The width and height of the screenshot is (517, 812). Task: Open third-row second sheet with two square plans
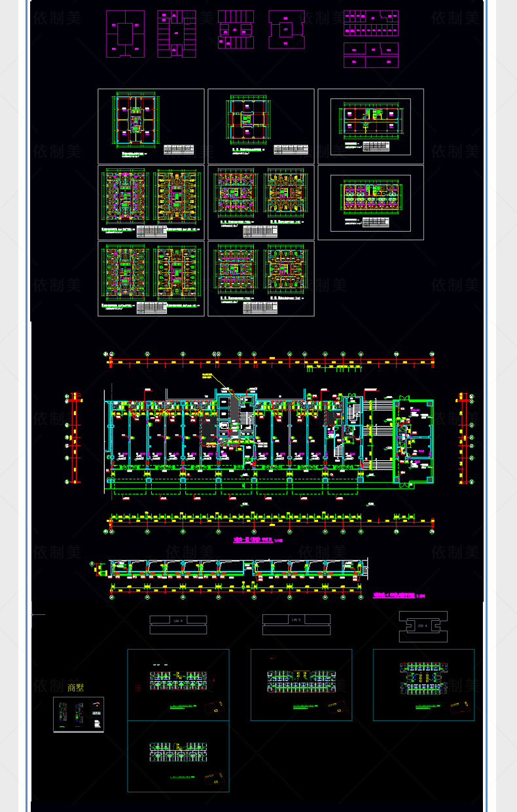pos(261,278)
